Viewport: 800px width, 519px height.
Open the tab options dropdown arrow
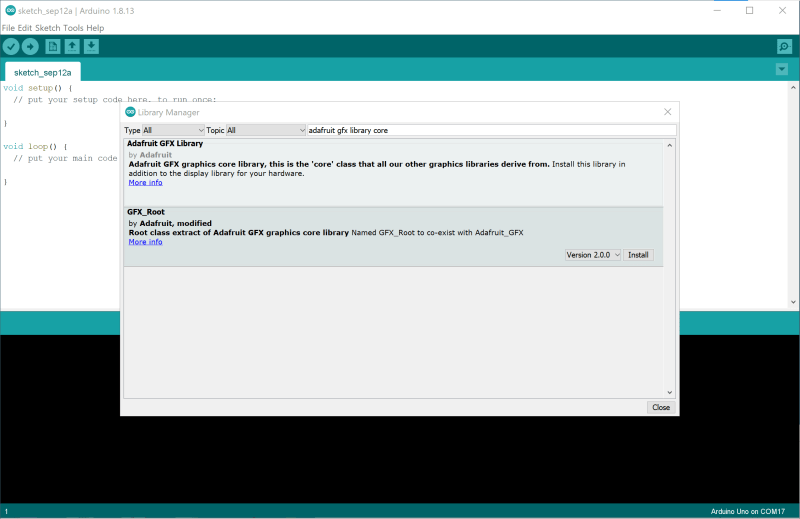click(782, 69)
